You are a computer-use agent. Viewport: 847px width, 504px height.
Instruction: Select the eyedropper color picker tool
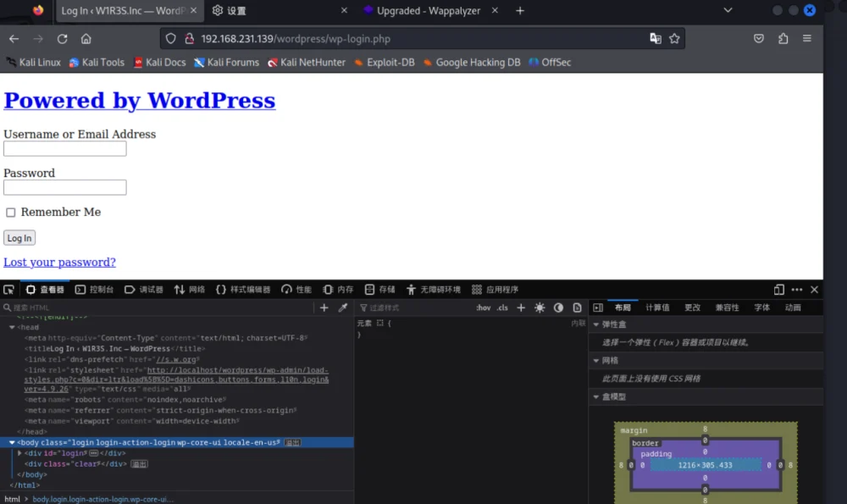click(x=342, y=307)
